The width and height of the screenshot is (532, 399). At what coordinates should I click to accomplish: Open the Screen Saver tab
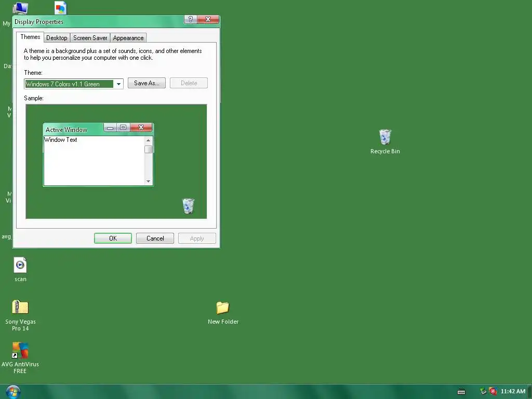tap(90, 38)
